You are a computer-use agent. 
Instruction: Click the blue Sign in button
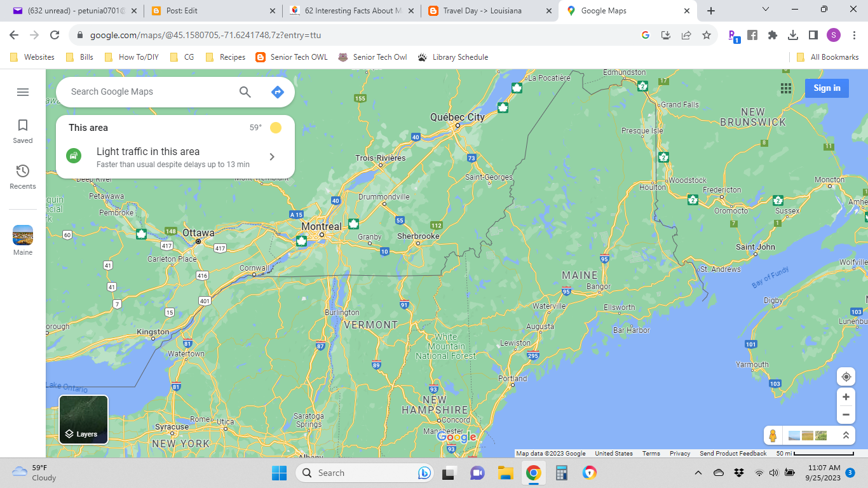[827, 88]
